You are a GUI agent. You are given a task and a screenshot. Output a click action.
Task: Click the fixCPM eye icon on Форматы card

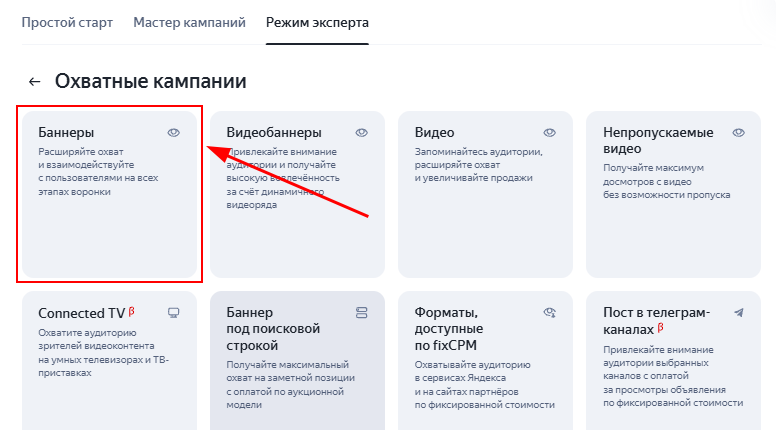549,313
